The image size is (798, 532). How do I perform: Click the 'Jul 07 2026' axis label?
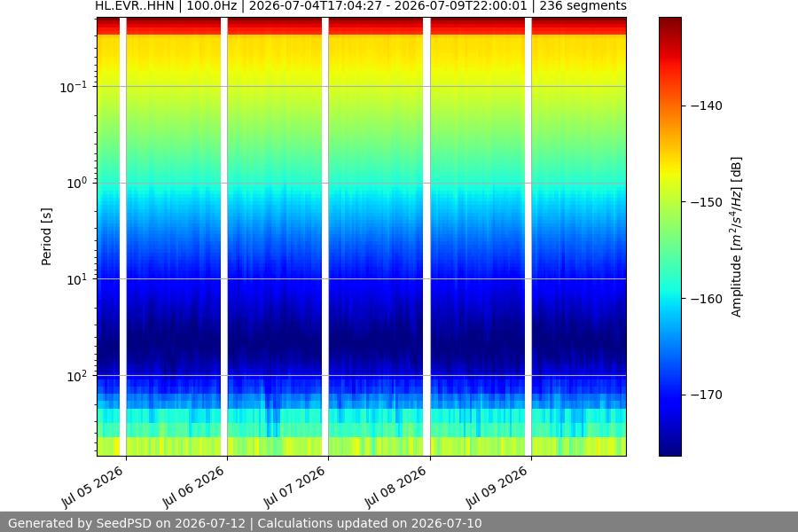click(x=294, y=487)
